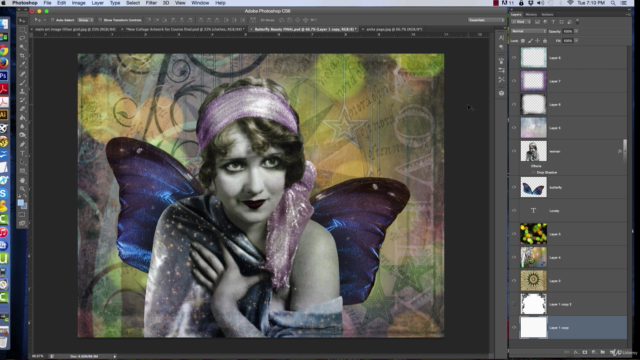Viewport: 640px width, 360px height.
Task: Click the background color swatch
Action: tap(24, 206)
